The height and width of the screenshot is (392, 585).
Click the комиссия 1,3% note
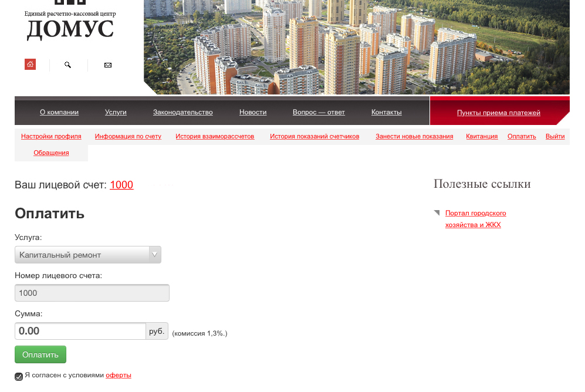click(x=199, y=333)
